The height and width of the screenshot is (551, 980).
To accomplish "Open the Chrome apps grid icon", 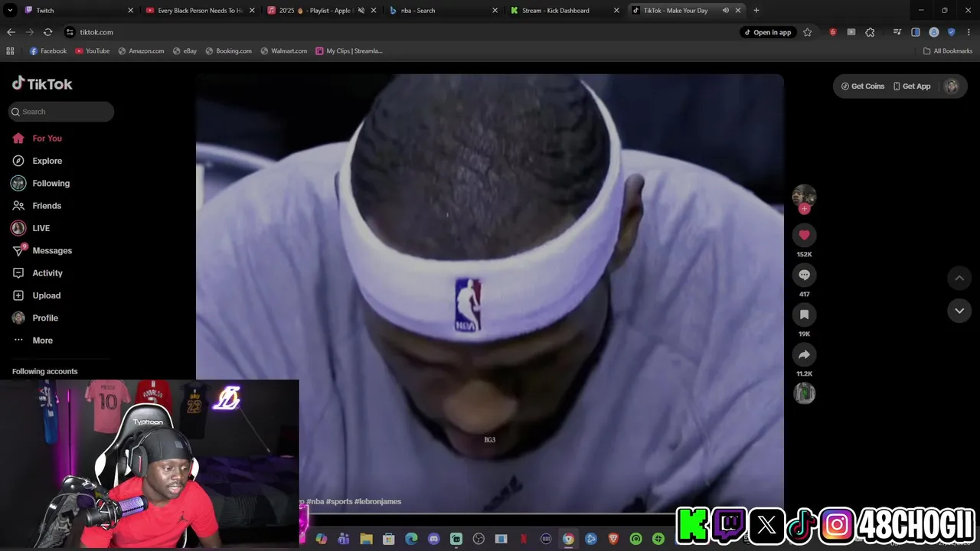I will tap(10, 51).
